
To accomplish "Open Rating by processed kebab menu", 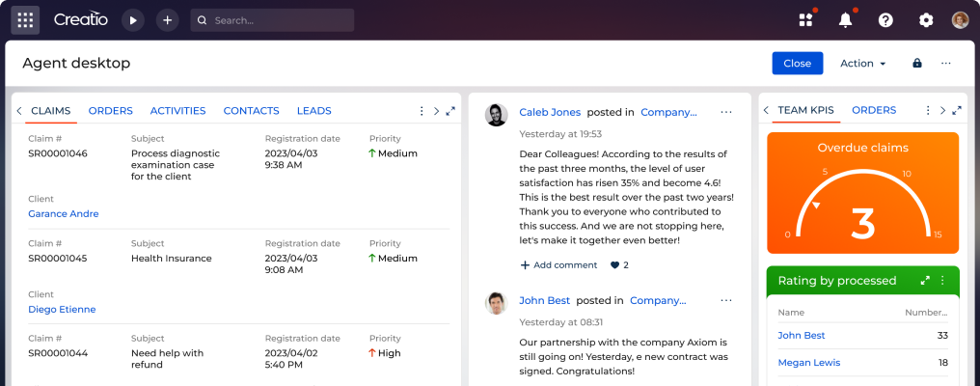I will tap(943, 281).
